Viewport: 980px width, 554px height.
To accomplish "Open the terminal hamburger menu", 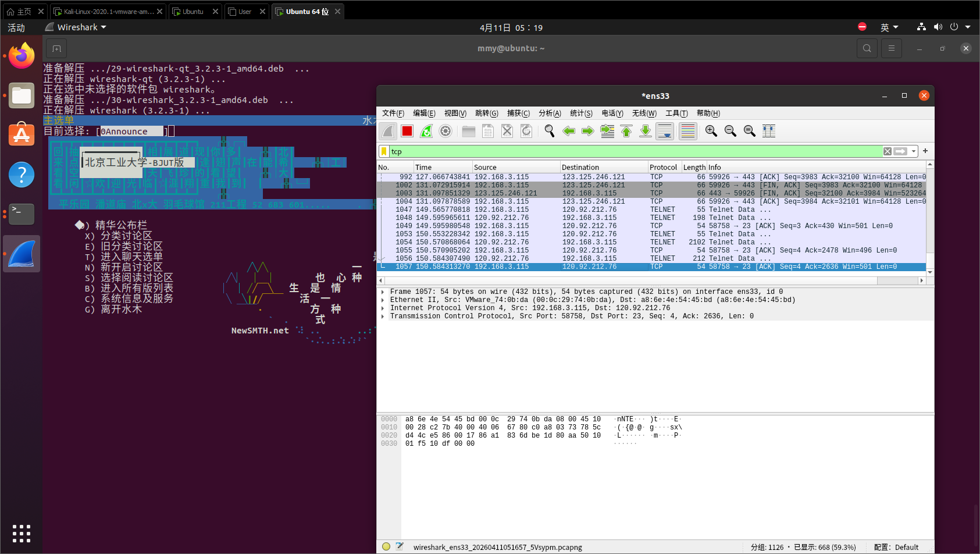I will 892,48.
